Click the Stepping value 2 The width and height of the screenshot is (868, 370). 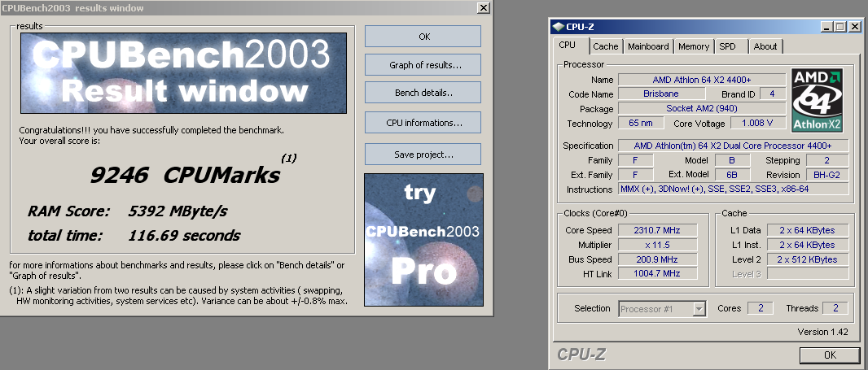pos(827,160)
